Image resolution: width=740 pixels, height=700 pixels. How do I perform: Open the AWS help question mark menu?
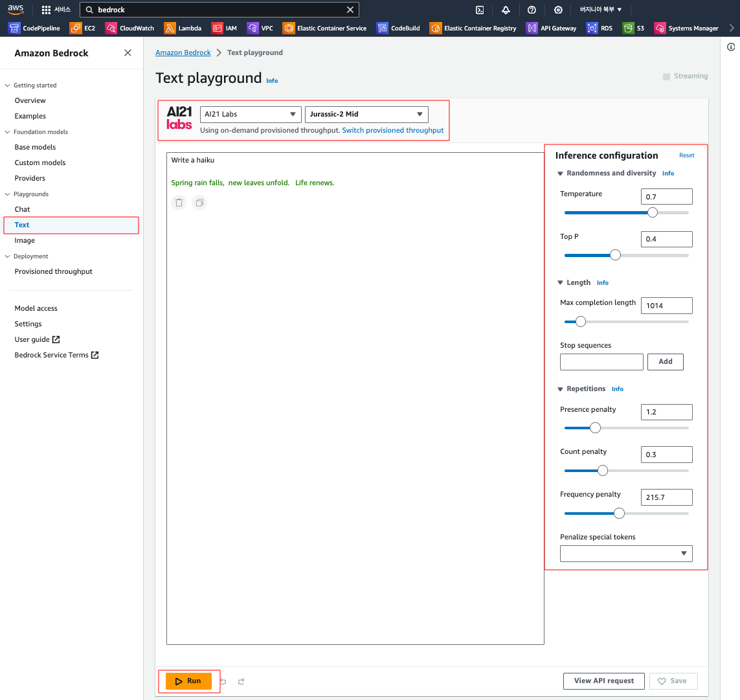(532, 10)
